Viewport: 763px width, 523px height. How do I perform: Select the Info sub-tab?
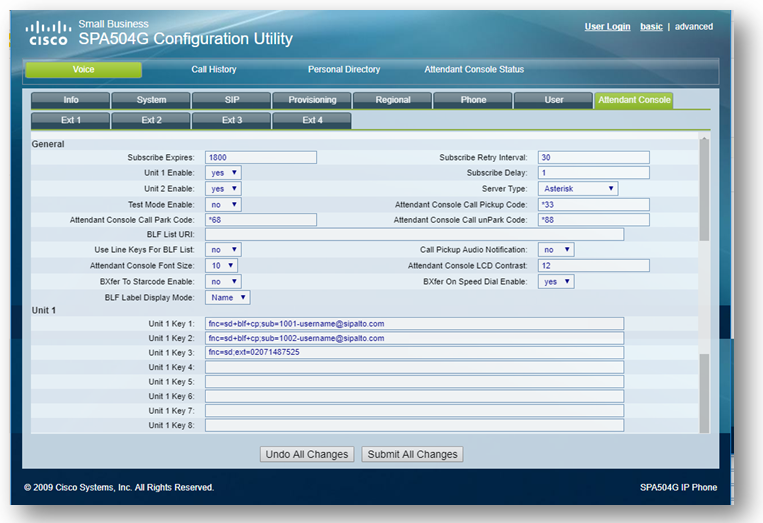point(71,100)
